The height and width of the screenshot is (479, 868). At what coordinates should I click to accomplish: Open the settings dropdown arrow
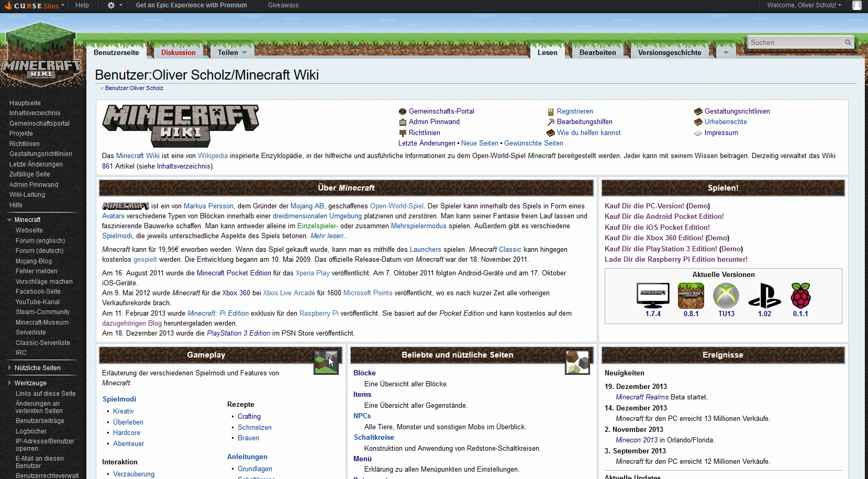pos(121,5)
